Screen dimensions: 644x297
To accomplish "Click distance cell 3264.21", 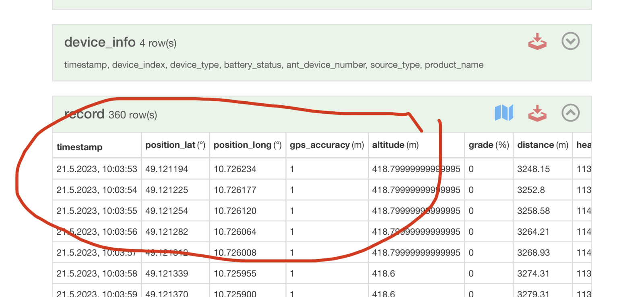I will pyautogui.click(x=533, y=232).
